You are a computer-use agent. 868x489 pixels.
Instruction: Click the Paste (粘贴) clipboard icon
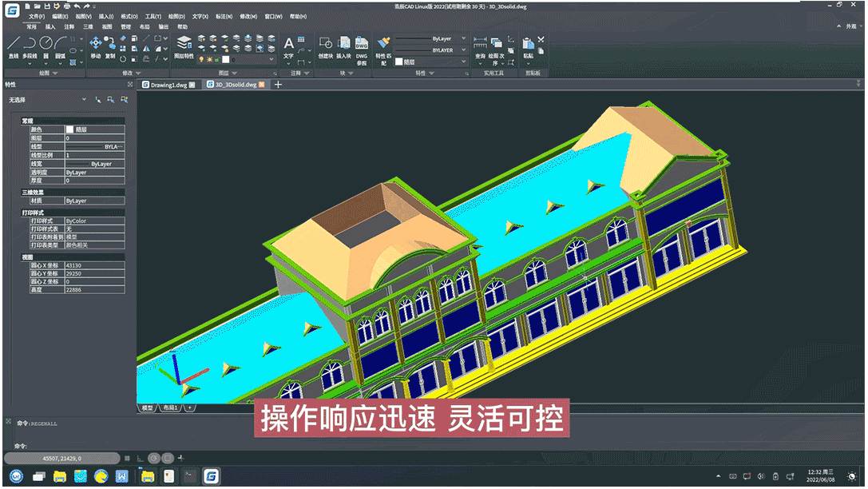[x=528, y=46]
